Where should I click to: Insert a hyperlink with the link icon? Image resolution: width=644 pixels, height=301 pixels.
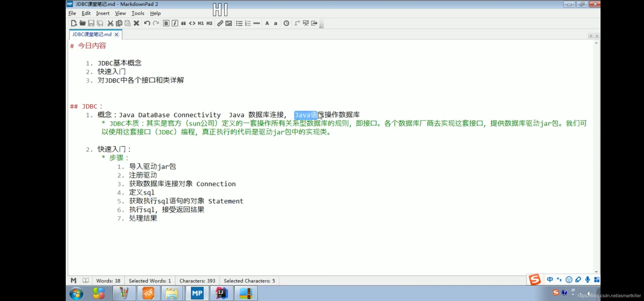point(220,23)
